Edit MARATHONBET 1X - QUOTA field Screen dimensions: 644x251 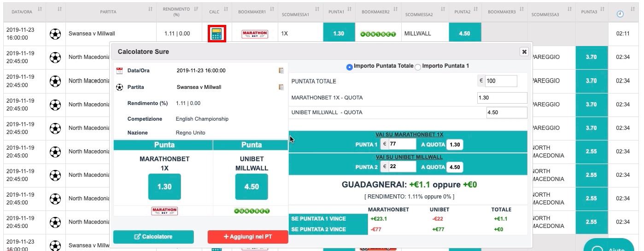502,98
